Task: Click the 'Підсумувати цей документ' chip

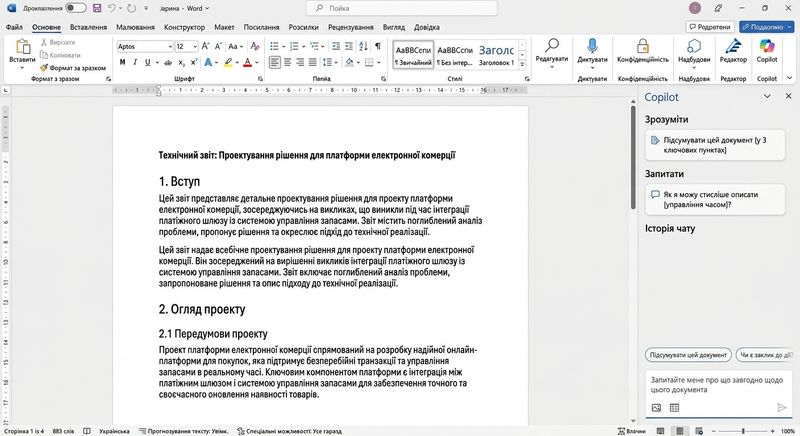Action: (x=688, y=355)
